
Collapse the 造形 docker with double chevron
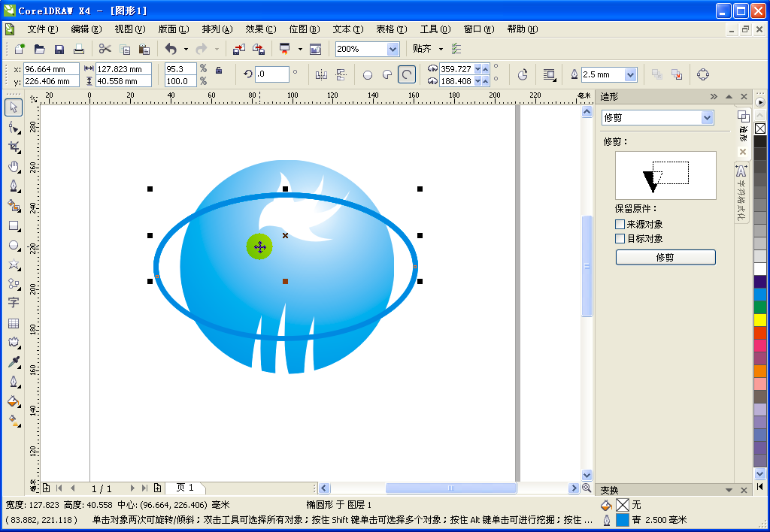click(714, 97)
